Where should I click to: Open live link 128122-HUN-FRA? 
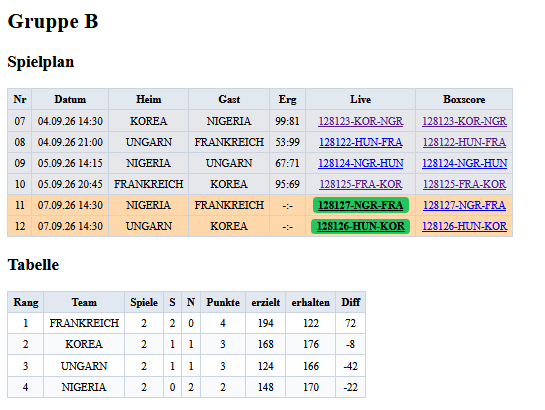360,142
